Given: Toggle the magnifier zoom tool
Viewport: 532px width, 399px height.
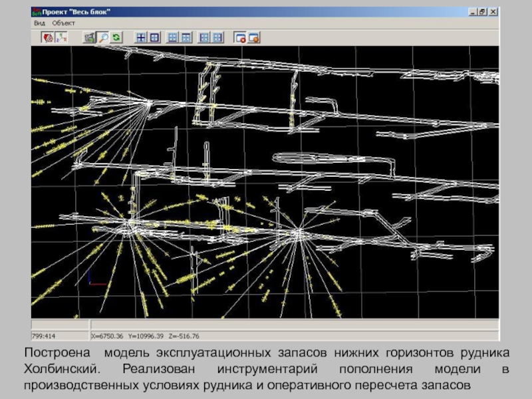Looking at the screenshot, I should [x=102, y=38].
